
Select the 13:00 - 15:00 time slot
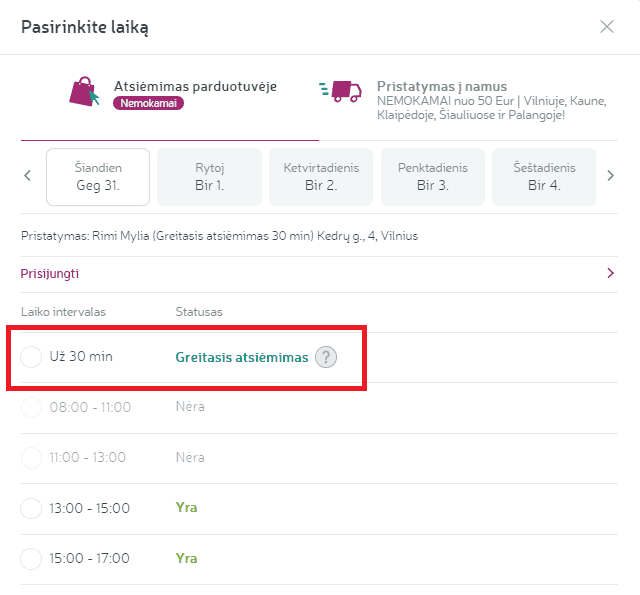click(31, 508)
